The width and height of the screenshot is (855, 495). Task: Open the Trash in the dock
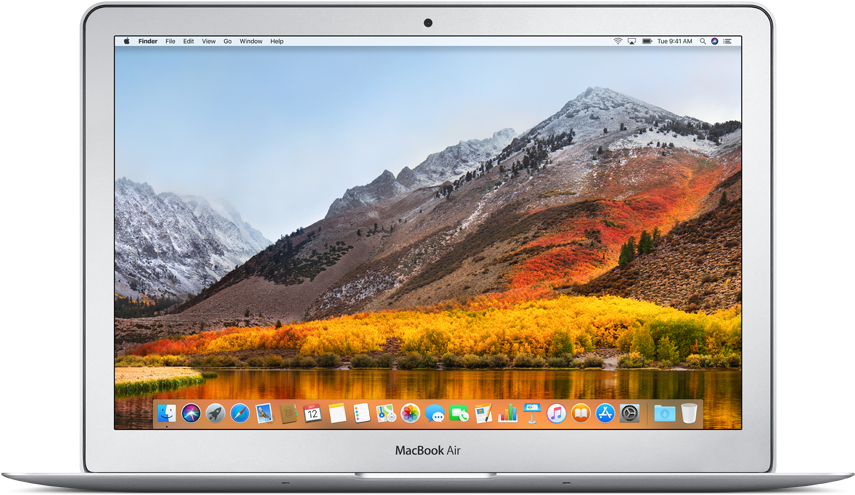point(690,413)
